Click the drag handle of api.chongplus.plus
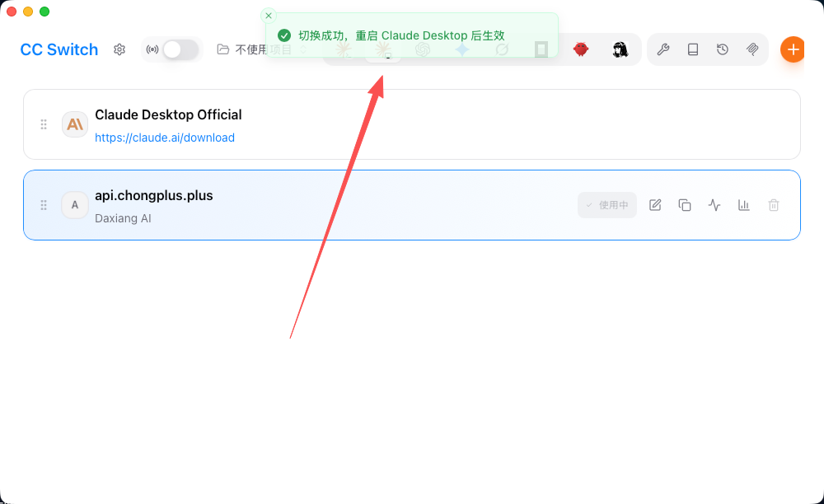Screen dimensions: 824x504 click(44, 205)
